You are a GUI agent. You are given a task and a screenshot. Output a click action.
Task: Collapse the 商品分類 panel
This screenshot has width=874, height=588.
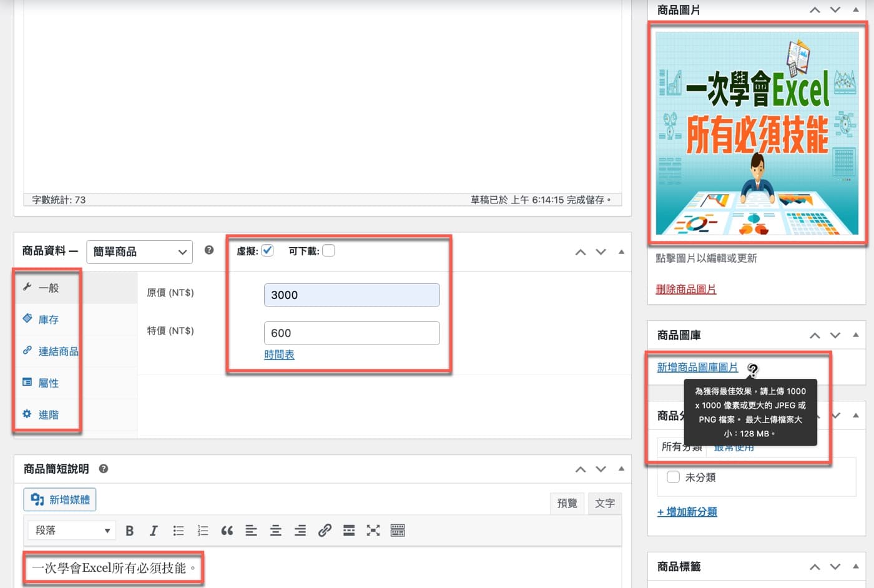[x=856, y=416]
